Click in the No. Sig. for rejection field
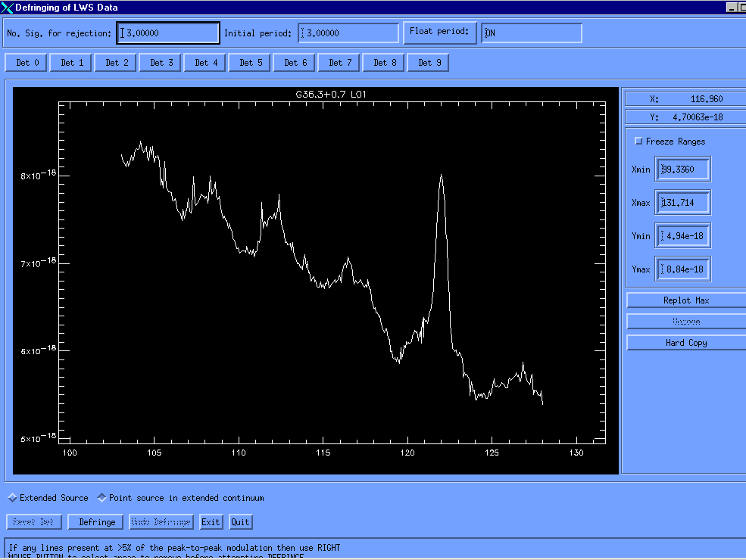The image size is (746, 560). click(x=168, y=33)
